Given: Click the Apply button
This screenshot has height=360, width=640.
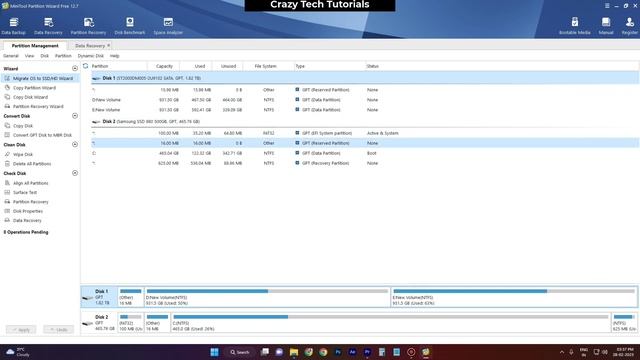Looking at the screenshot, I should [x=21, y=329].
